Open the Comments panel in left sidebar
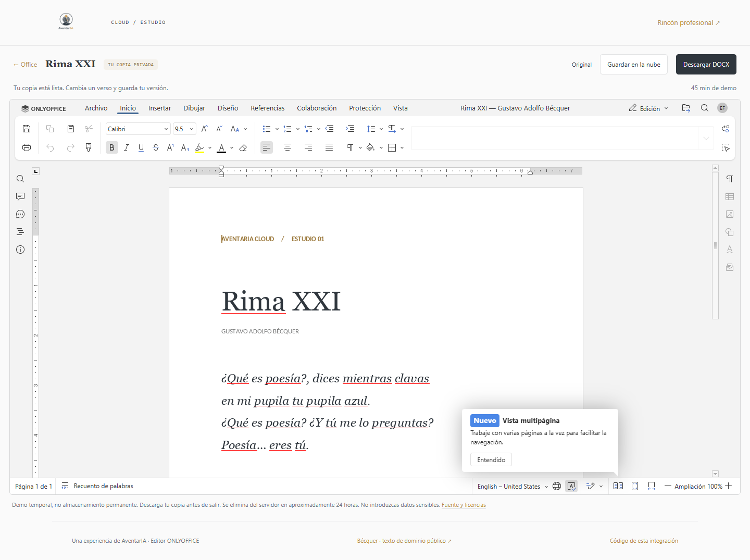This screenshot has width=750, height=560. tap(20, 196)
